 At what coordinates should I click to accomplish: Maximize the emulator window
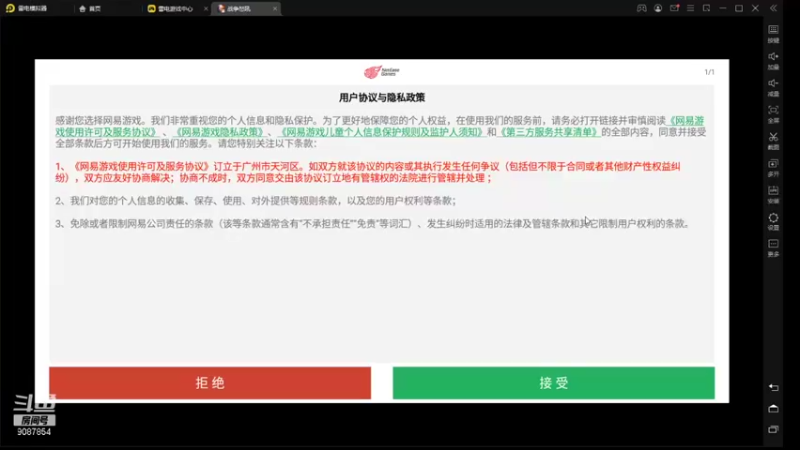pos(739,8)
